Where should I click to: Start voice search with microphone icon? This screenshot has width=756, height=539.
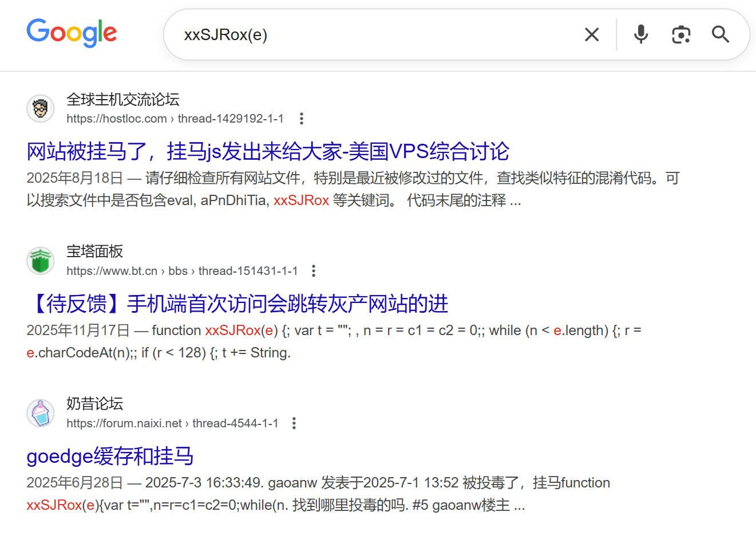[x=641, y=35]
